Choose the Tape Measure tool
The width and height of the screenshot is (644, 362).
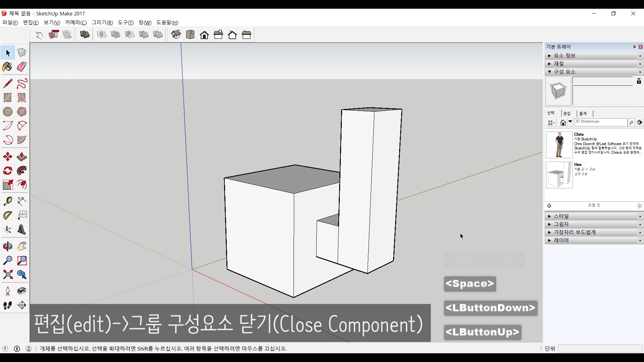(x=7, y=201)
